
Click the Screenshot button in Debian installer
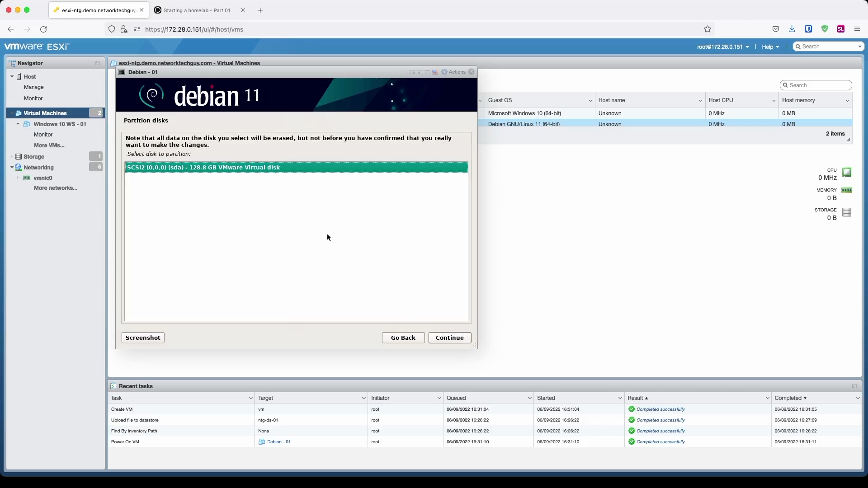[x=143, y=338]
